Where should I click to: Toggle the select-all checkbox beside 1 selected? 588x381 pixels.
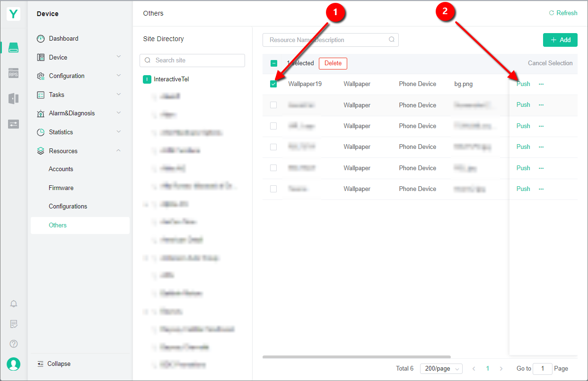tap(273, 63)
